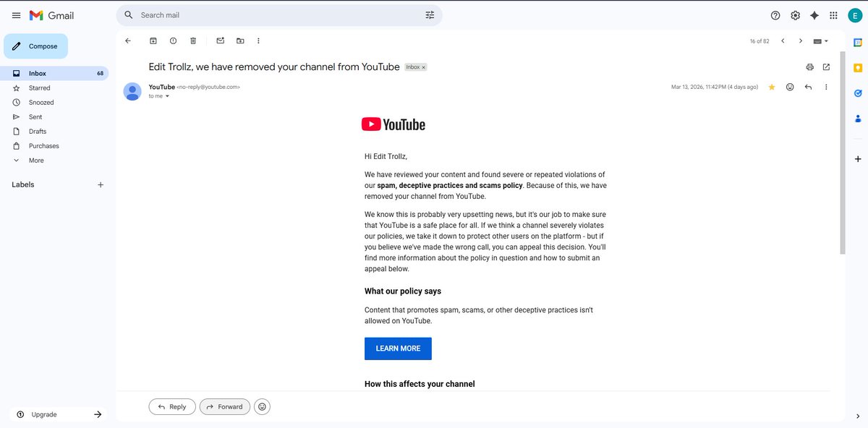868x428 pixels.
Task: Click the date 'Mar 13, 2026, 11:42PM'
Action: coord(701,87)
